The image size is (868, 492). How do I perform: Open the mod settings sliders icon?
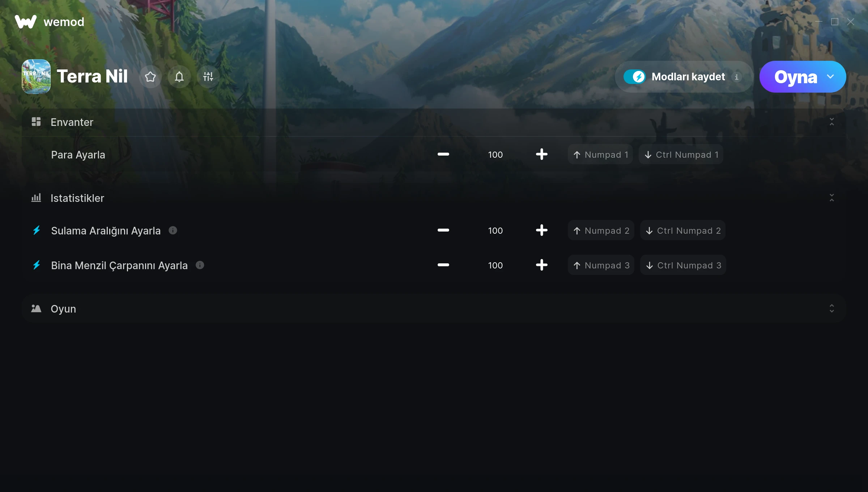208,77
